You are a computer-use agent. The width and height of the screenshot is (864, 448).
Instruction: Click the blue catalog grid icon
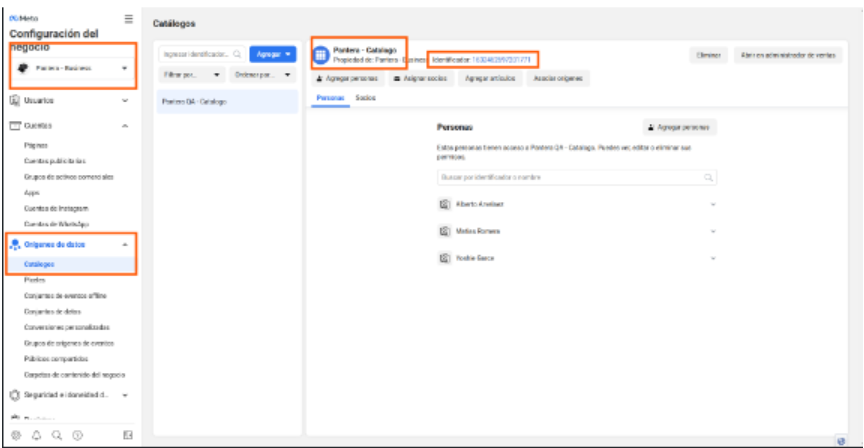click(x=322, y=54)
